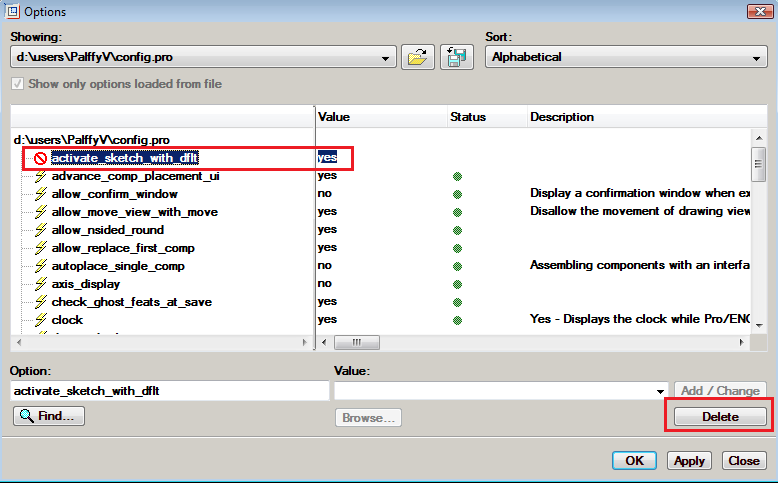Click the Add / Change button
The image size is (778, 483).
[720, 391]
